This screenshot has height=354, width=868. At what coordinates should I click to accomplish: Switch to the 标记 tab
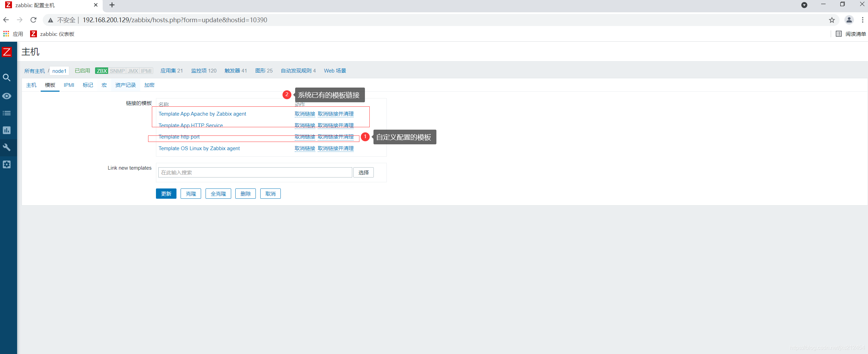[x=88, y=85]
